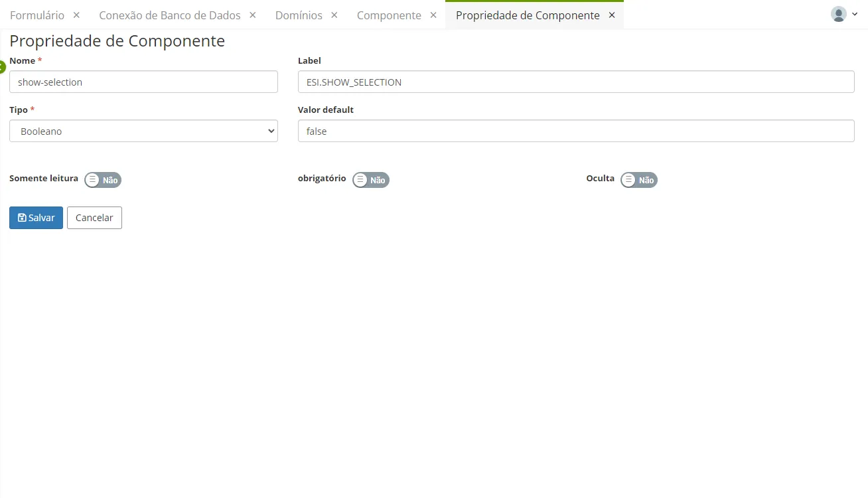Screen dimensions: 868x498
Task: Save the property with Salvar
Action: [x=36, y=218]
